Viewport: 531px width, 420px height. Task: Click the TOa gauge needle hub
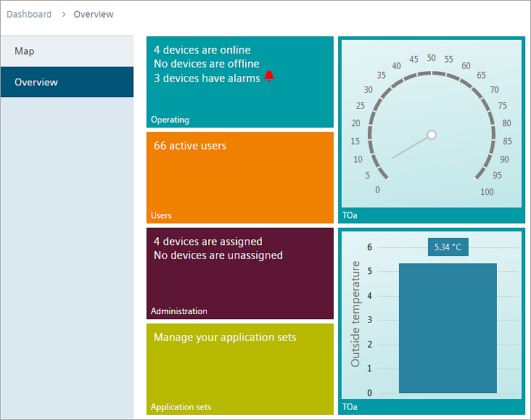pos(432,135)
